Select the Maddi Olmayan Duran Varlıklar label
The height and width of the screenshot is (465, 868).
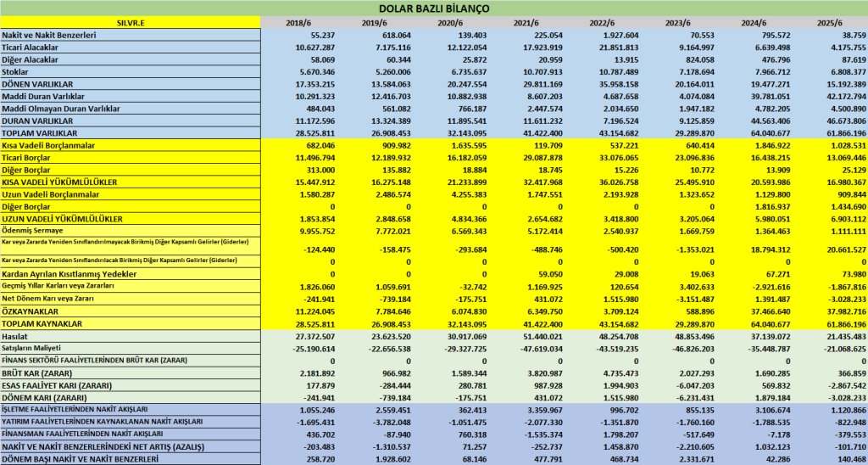click(61, 109)
